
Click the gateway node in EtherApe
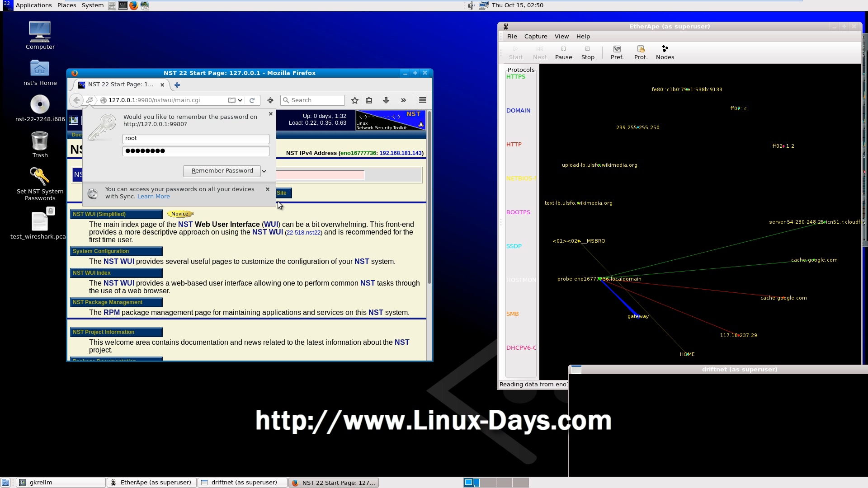click(638, 317)
